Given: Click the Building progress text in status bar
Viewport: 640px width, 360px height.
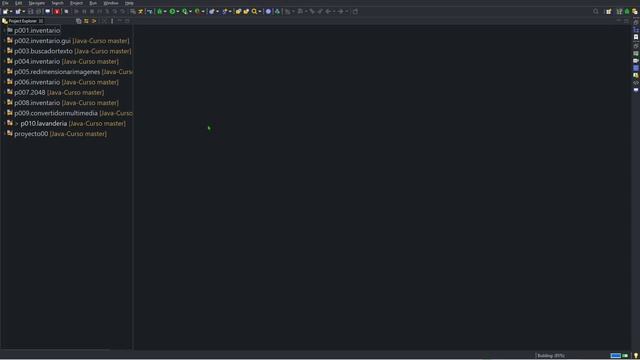Looking at the screenshot, I should pyautogui.click(x=551, y=356).
